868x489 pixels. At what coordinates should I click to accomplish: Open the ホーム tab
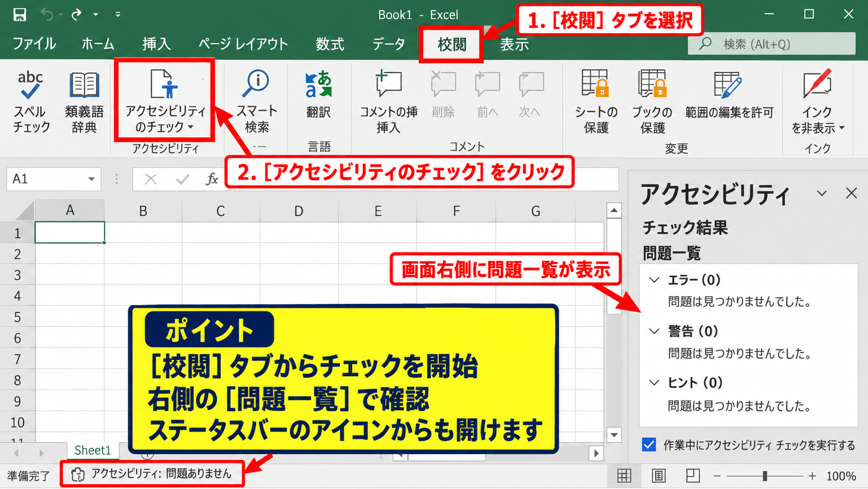click(98, 44)
